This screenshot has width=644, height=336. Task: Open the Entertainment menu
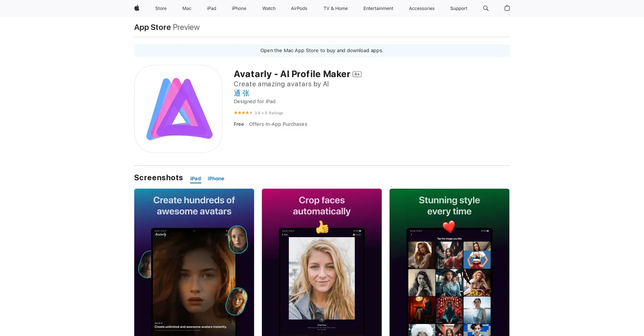pos(378,8)
